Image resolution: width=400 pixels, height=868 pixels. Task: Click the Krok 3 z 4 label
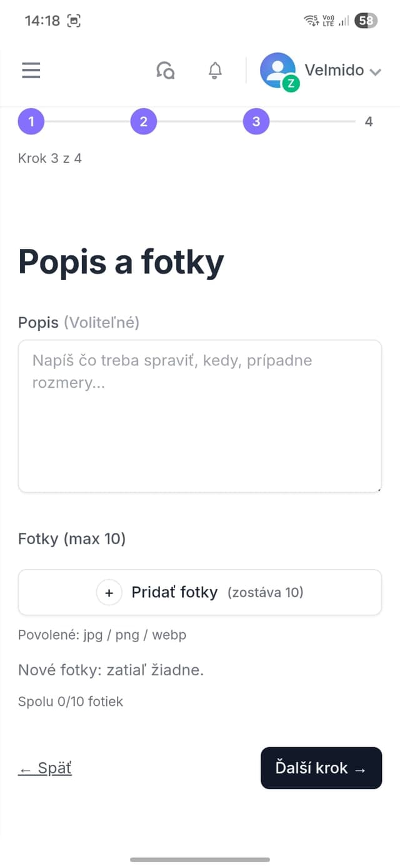[50, 158]
